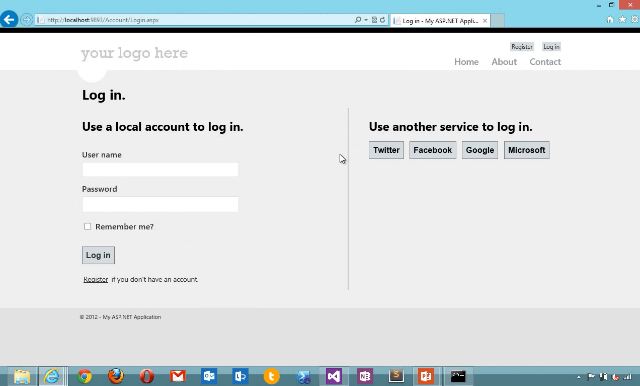Submit with the Log in button
This screenshot has width=640, height=386.
pos(98,255)
